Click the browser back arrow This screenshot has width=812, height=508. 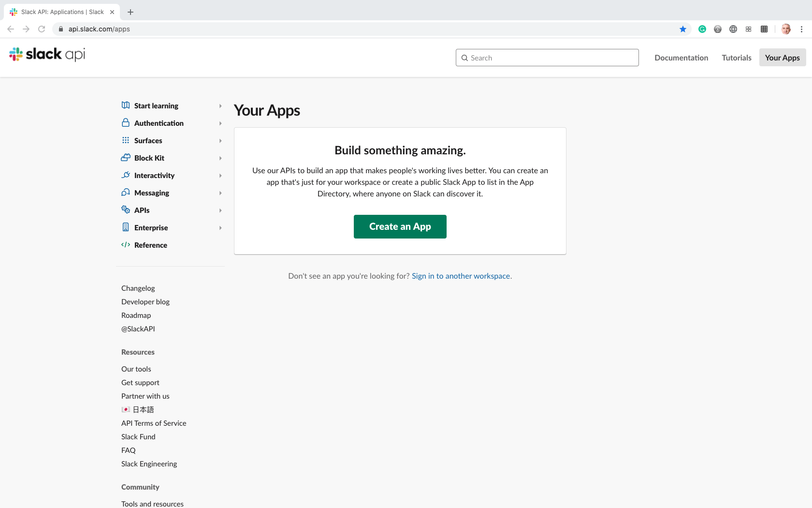[x=11, y=29]
